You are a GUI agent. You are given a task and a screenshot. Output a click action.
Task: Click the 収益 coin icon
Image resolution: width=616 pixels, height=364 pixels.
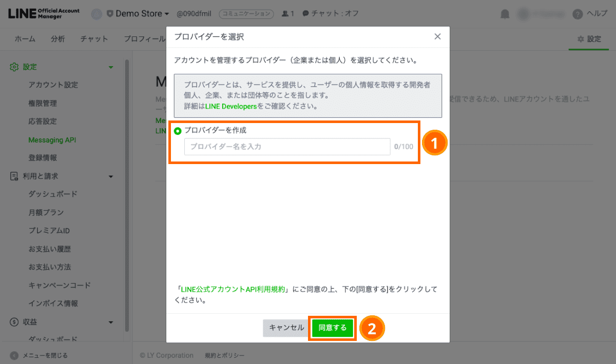click(14, 322)
